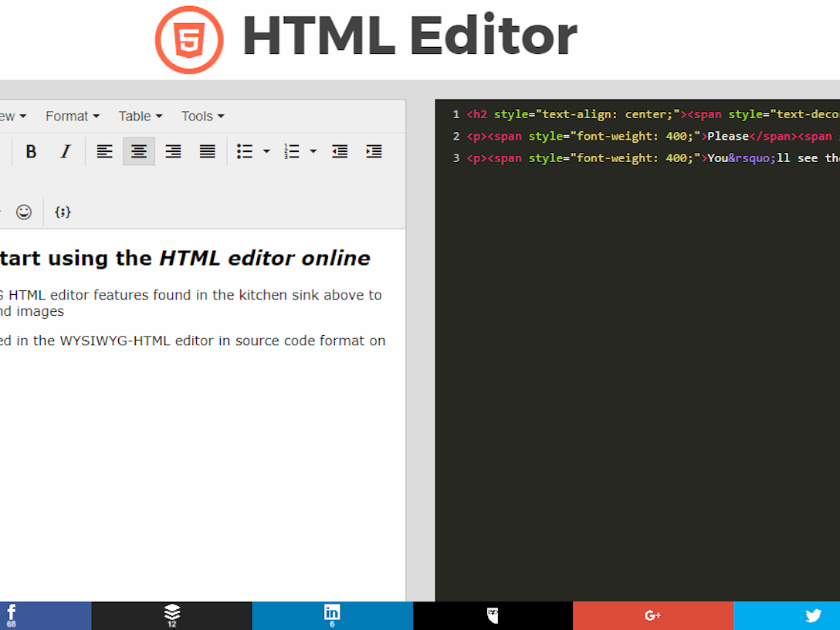Toggle left text alignment
Viewport: 840px width, 630px height.
coord(104,151)
